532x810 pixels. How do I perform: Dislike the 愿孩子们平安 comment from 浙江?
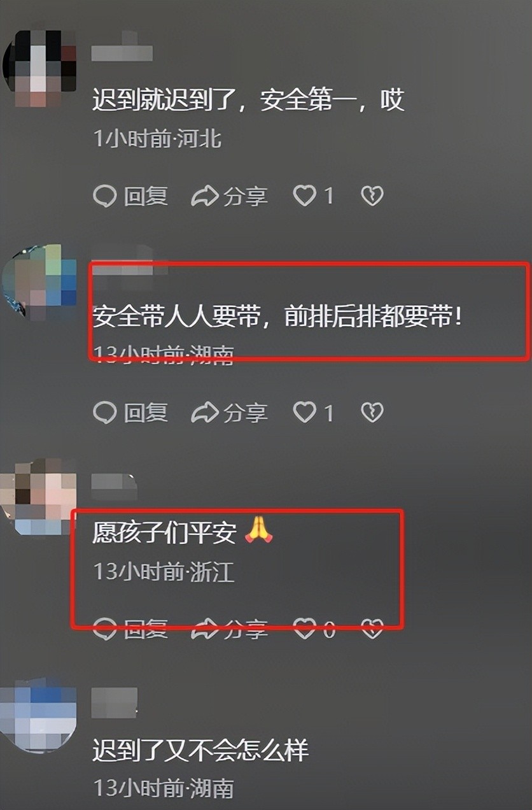coord(372,629)
